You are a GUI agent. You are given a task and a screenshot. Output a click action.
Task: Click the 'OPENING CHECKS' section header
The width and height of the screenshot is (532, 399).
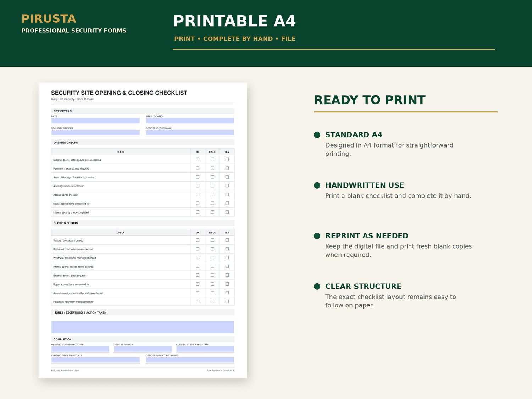pyautogui.click(x=66, y=143)
